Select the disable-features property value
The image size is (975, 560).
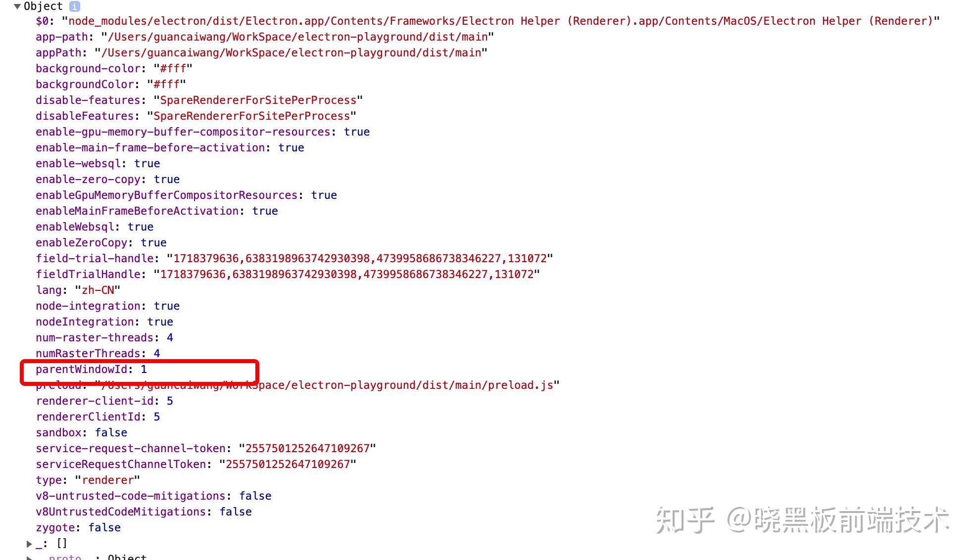pyautogui.click(x=258, y=100)
